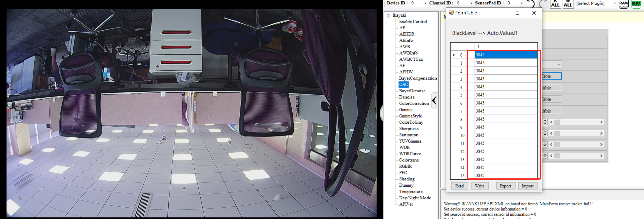
Task: Open the Device ID dropdown
Action: pos(425,3)
